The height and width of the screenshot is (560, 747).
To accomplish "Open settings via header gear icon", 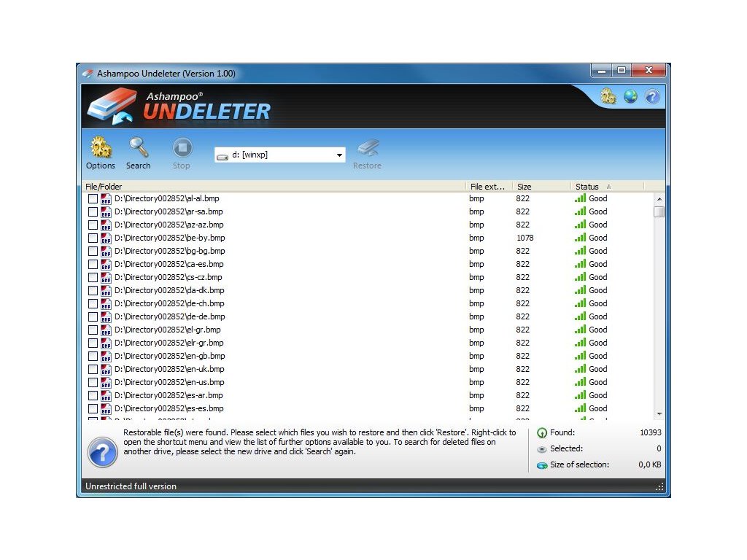I will tap(608, 96).
